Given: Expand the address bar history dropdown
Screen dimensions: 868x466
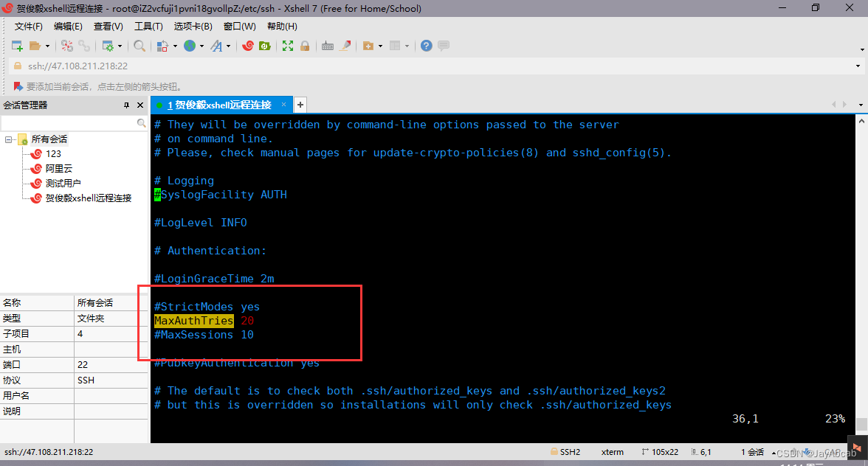Looking at the screenshot, I should (858, 66).
